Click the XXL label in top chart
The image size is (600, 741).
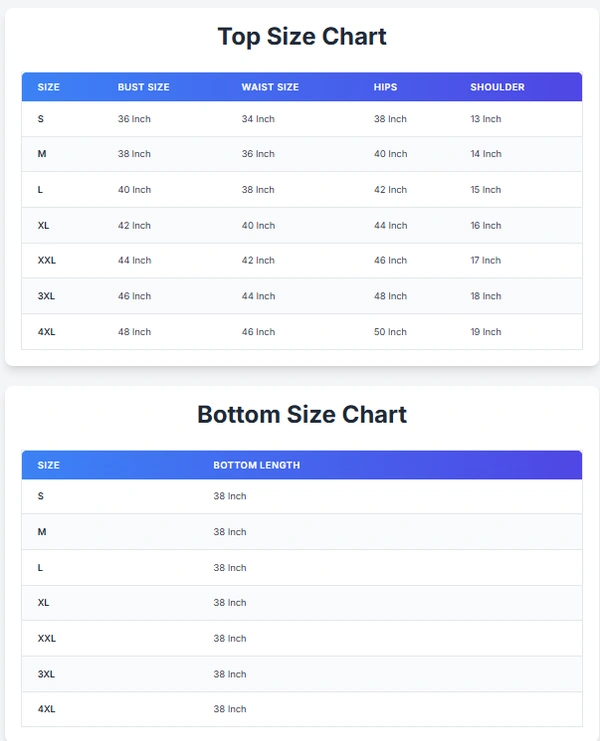47,261
